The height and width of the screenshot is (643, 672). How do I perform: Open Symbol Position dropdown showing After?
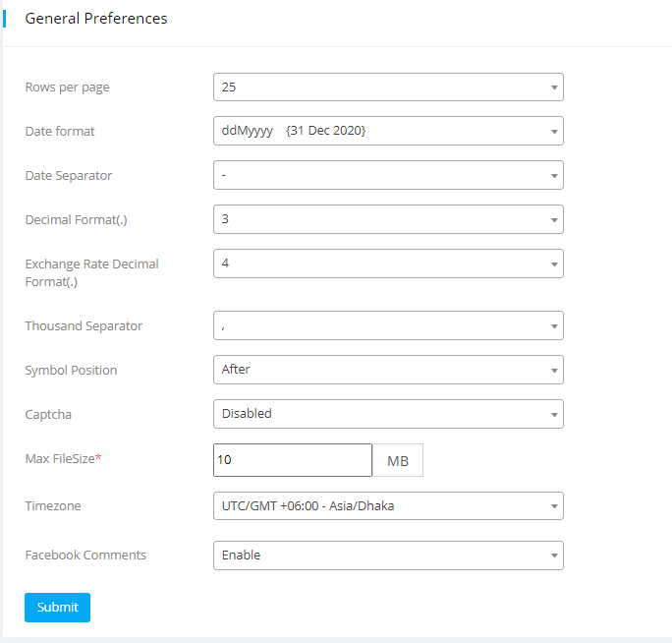point(388,370)
